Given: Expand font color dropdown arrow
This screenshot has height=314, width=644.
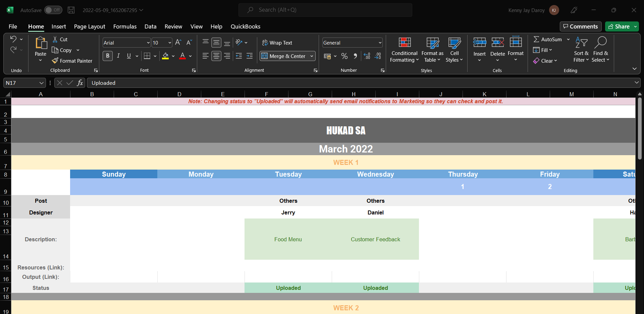Looking at the screenshot, I should coord(190,56).
